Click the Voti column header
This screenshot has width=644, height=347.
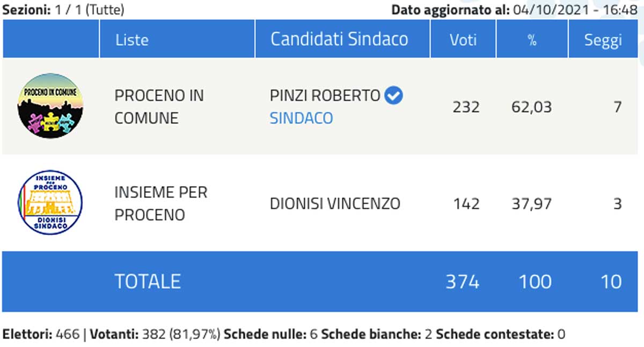[463, 40]
